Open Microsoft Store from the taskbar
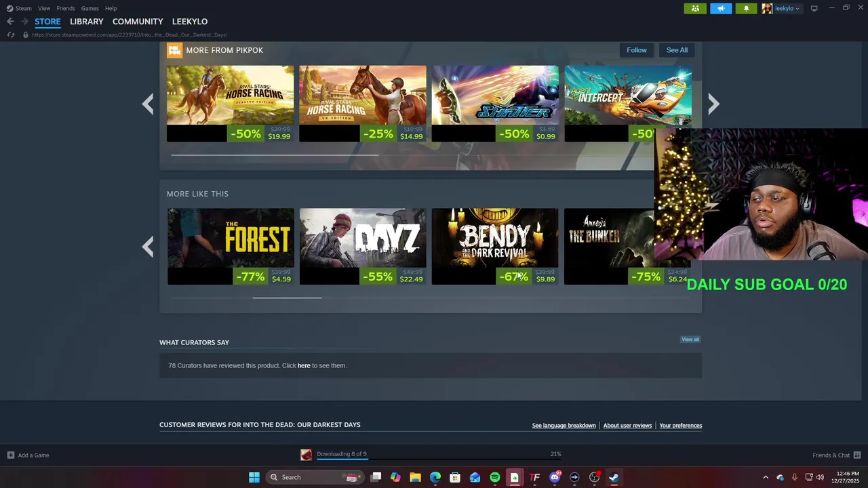 point(455,477)
